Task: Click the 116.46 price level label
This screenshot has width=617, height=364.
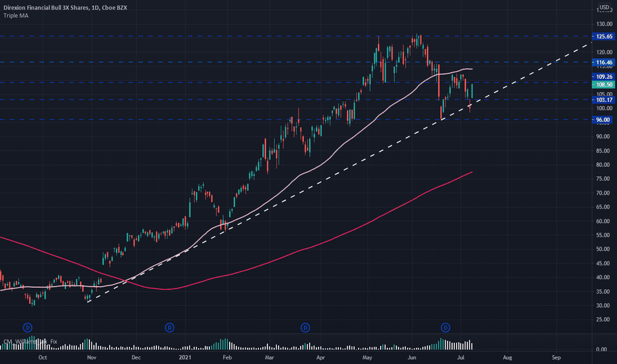Action: click(x=603, y=62)
